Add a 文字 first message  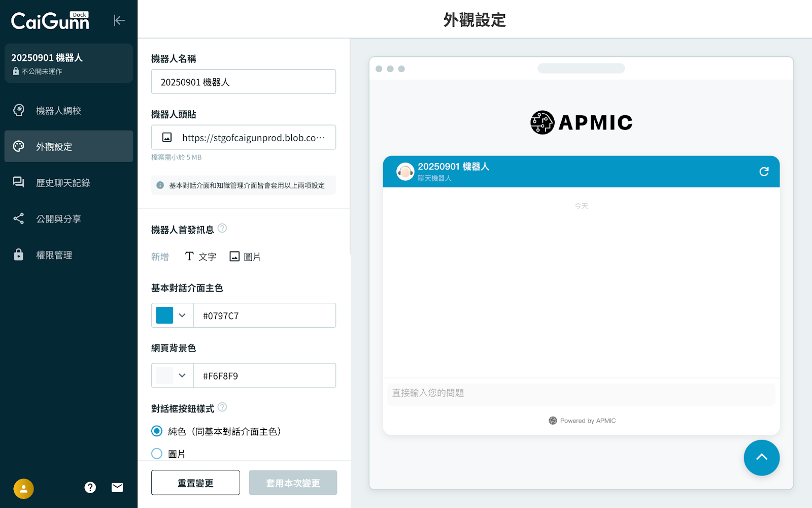[x=200, y=257]
